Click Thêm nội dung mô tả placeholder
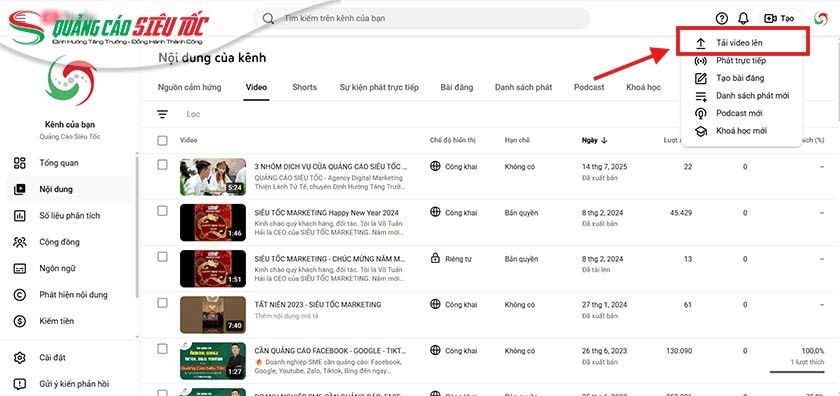Image resolution: width=840 pixels, height=396 pixels. pos(286,316)
